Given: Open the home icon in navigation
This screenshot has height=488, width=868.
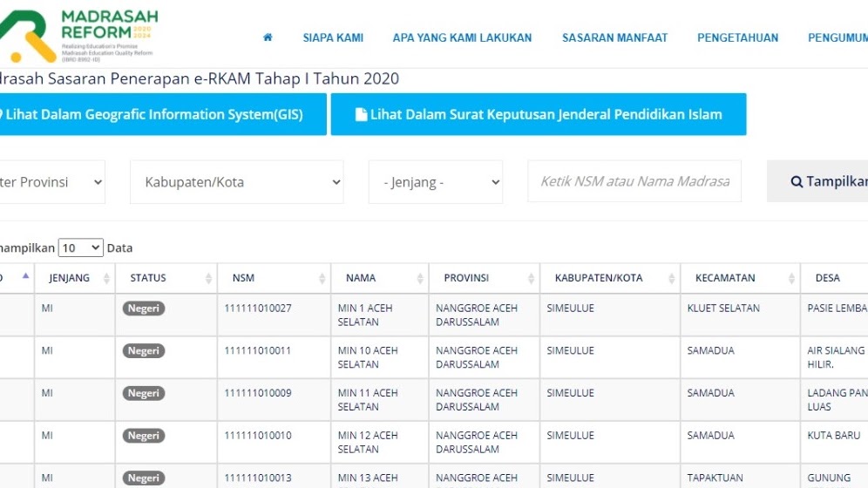Looking at the screenshot, I should pos(268,37).
